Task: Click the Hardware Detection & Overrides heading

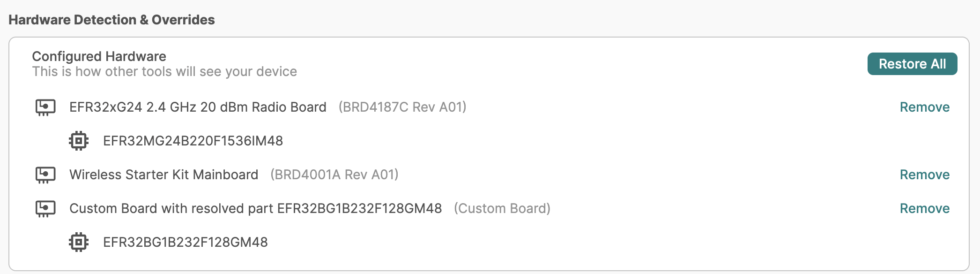Action: pos(111,20)
